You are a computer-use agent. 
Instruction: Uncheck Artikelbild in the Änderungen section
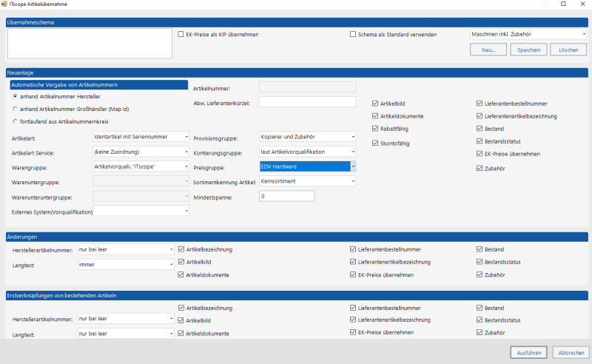pyautogui.click(x=181, y=262)
